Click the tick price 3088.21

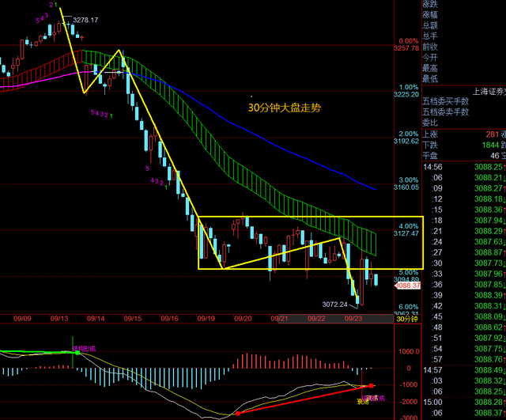pyautogui.click(x=489, y=177)
